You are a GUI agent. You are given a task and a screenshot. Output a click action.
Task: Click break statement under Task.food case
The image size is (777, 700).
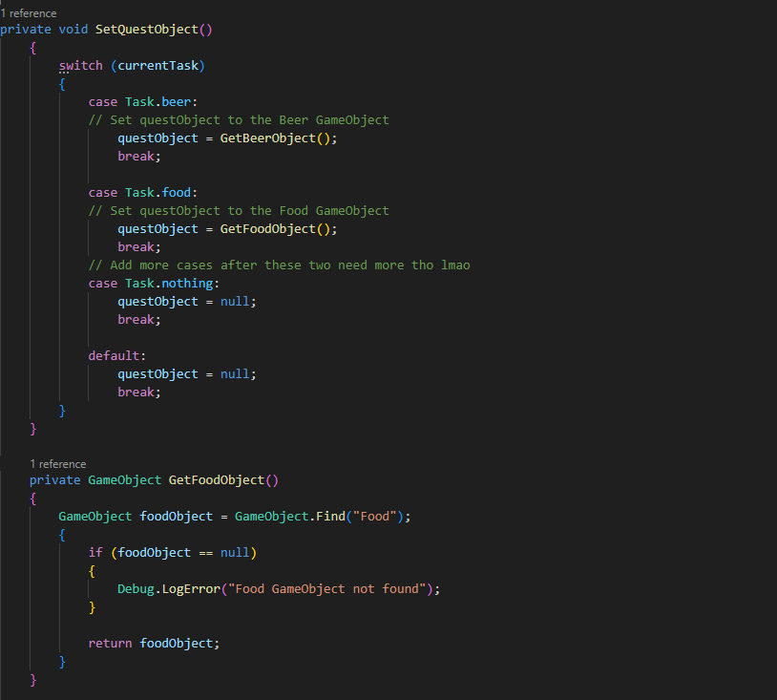(x=139, y=247)
